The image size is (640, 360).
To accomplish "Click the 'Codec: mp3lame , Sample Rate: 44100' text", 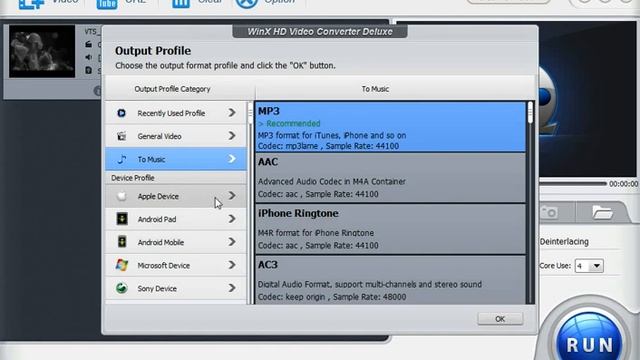I will (329, 146).
